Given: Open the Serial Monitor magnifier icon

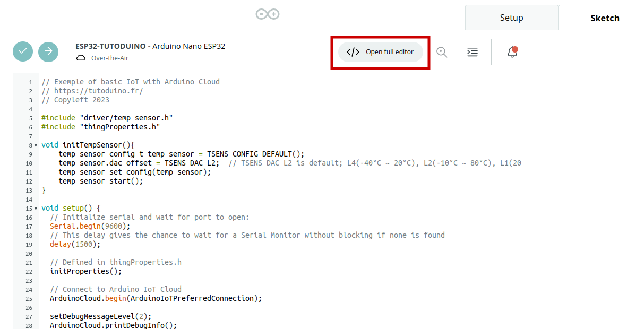Looking at the screenshot, I should (442, 52).
